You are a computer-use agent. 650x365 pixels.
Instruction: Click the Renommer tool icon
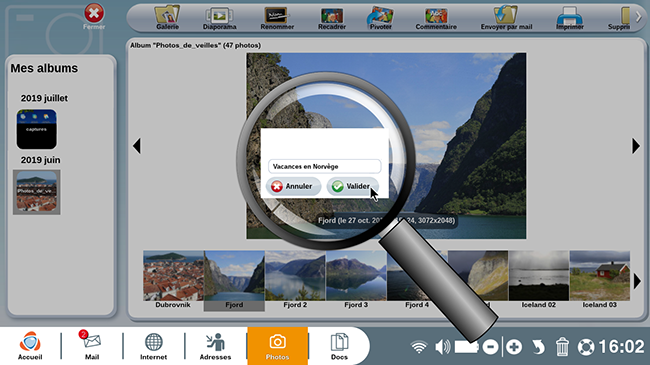point(276,17)
